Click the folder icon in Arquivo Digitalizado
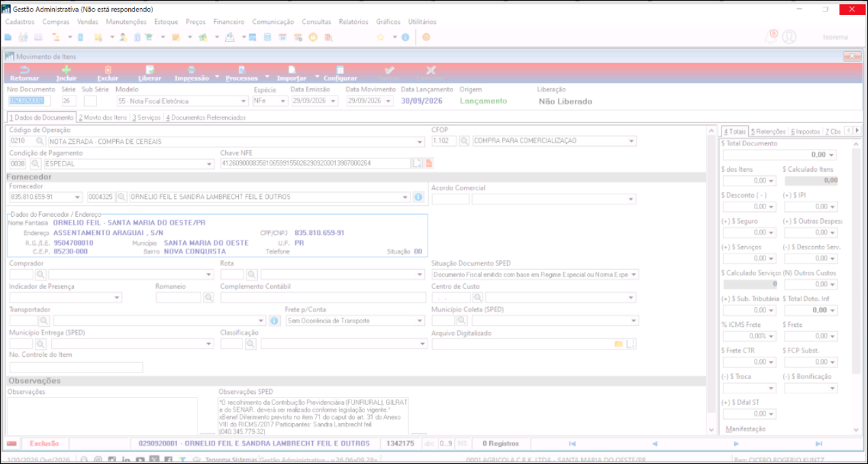868x464 pixels. (x=618, y=344)
